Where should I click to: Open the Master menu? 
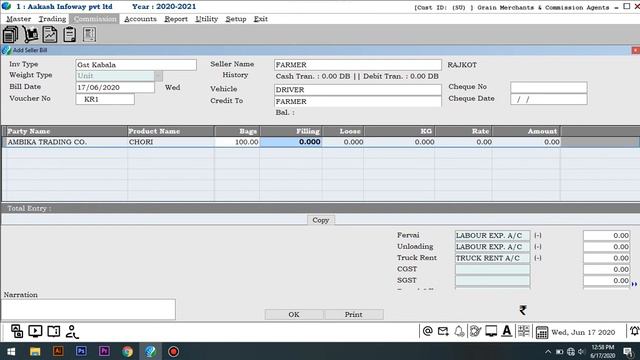[x=18, y=19]
